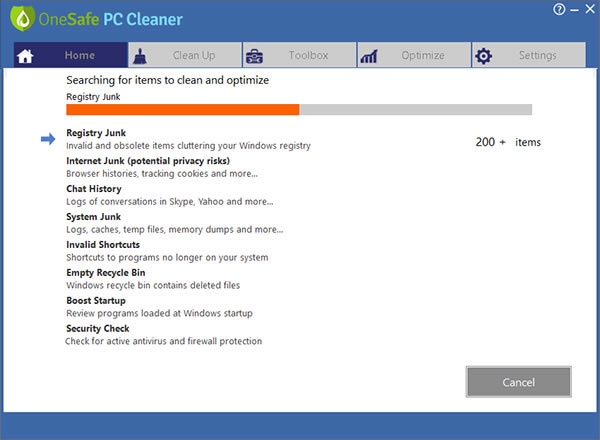Viewport: 600px width, 440px height.
Task: Click 'Browser histories, tracking cookies and more...'
Action: 162,174
